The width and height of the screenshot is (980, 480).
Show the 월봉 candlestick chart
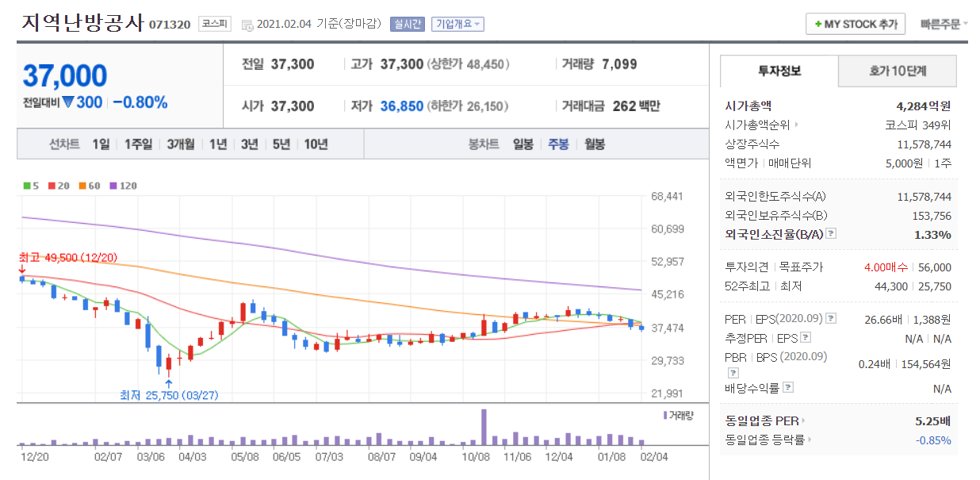(594, 144)
